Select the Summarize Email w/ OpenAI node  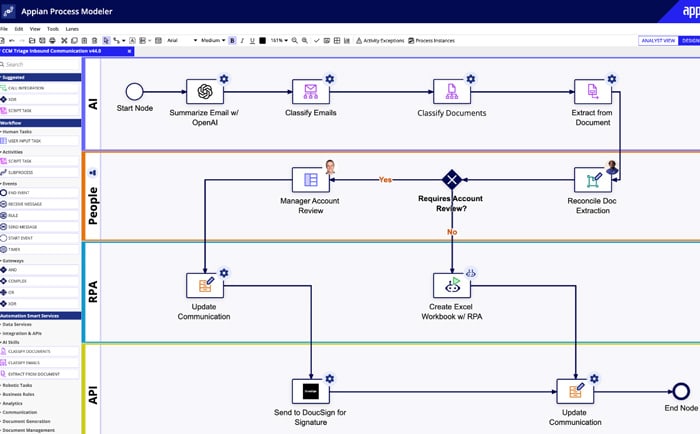205,92
